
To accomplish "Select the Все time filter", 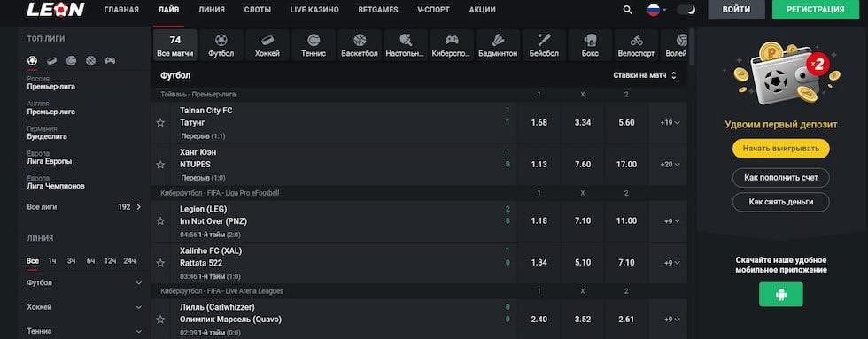I will (33, 260).
